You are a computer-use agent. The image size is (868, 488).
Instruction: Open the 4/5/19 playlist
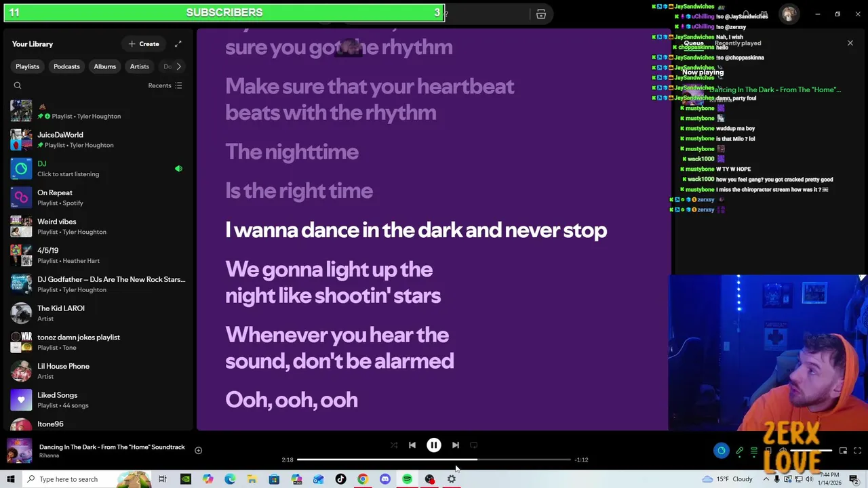click(98, 255)
